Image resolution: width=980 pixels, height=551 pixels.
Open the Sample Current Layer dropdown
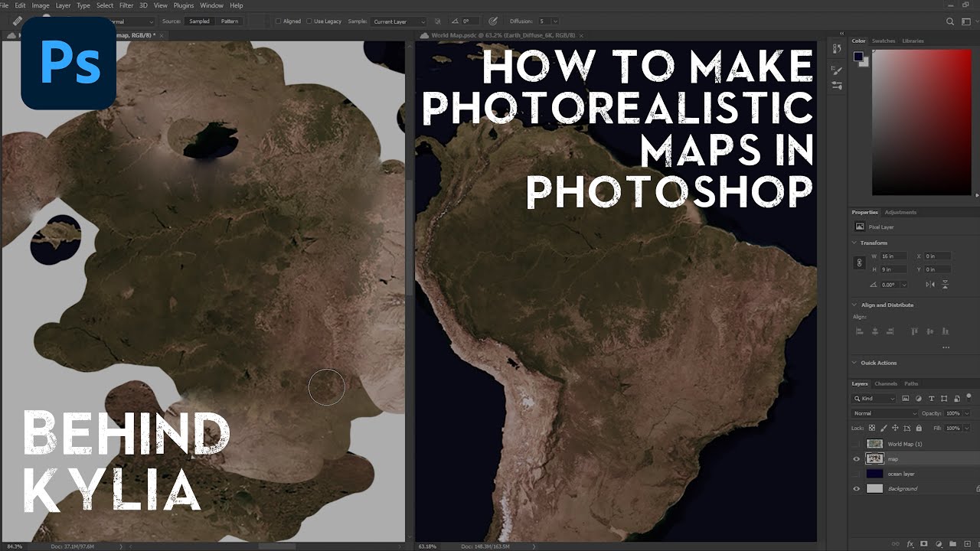coord(399,21)
